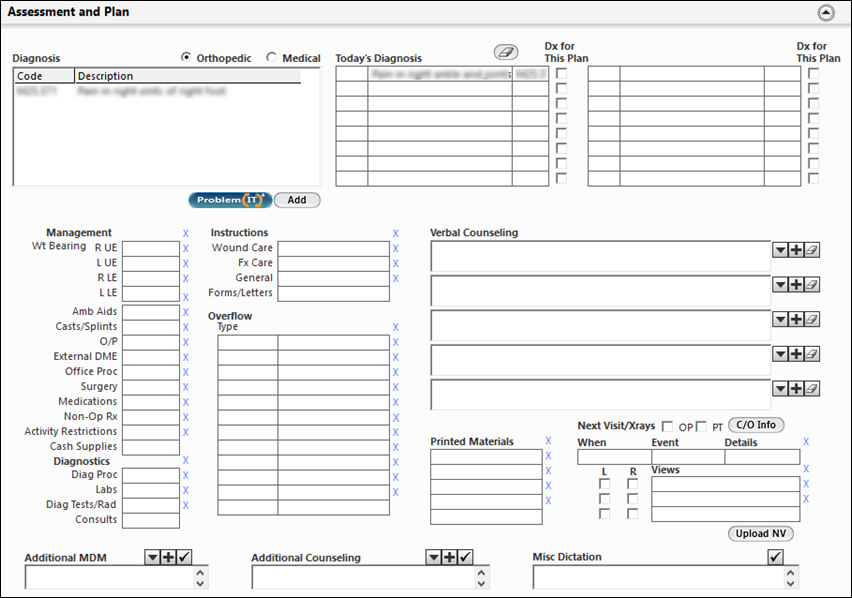The image size is (852, 598).
Task: Check the OP next visit checkbox
Action: 667,427
